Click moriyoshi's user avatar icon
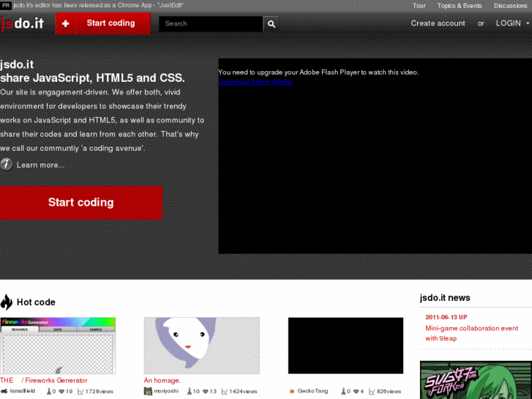Image resolution: width=532 pixels, height=399 pixels. pos(149,391)
